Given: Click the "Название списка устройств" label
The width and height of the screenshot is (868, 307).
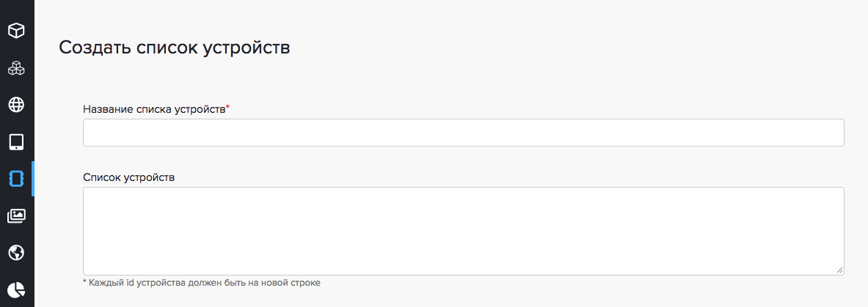Looking at the screenshot, I should point(153,109).
